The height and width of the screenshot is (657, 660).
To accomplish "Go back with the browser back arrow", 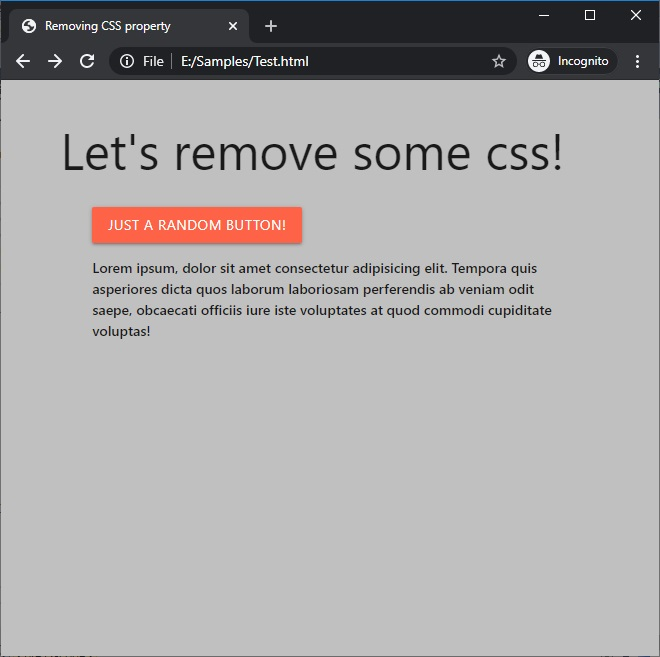I will pyautogui.click(x=23, y=61).
